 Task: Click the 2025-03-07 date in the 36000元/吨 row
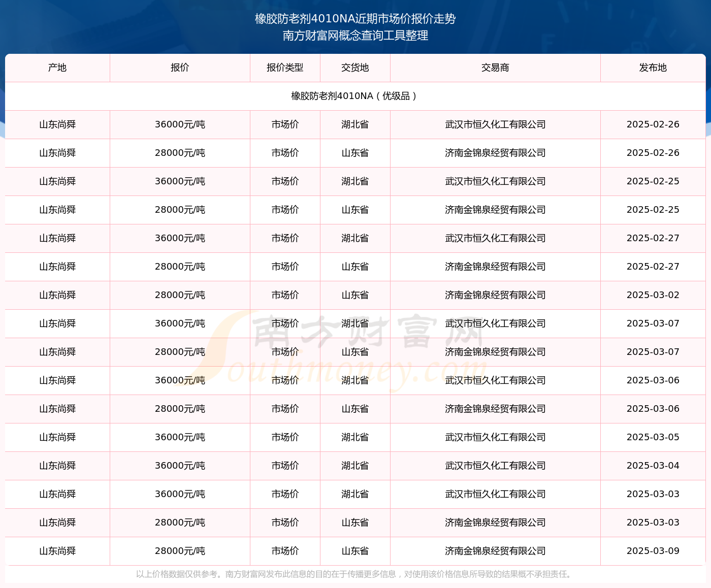pyautogui.click(x=653, y=323)
